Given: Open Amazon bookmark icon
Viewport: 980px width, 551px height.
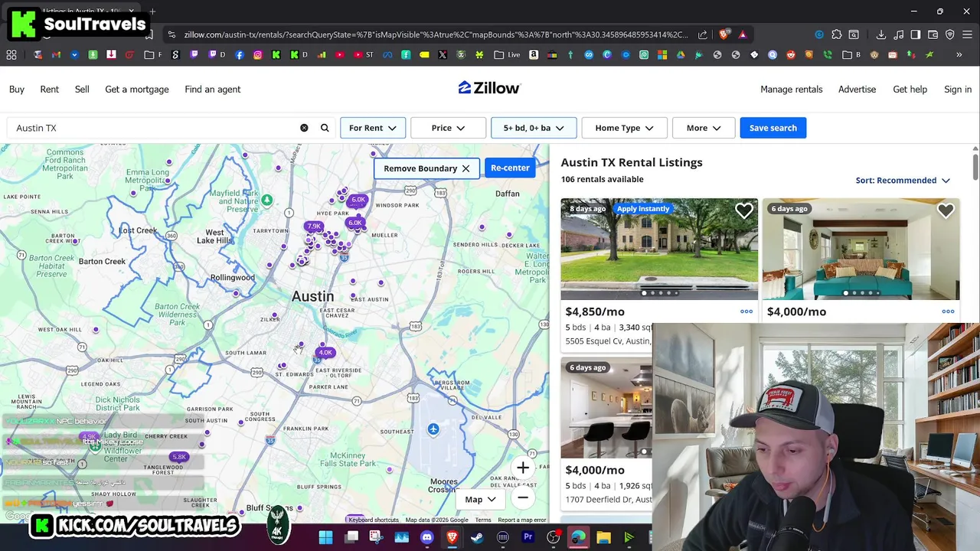Looking at the screenshot, I should pyautogui.click(x=534, y=55).
